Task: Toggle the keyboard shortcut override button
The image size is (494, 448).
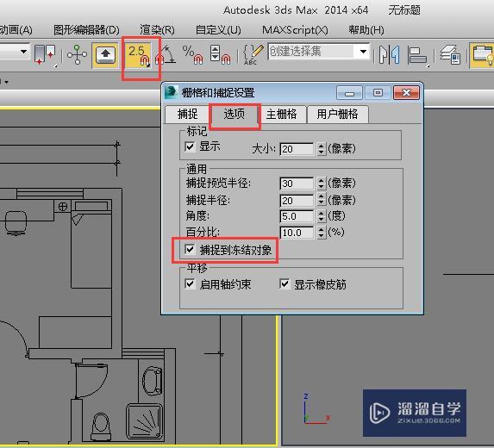Action: coord(105,55)
